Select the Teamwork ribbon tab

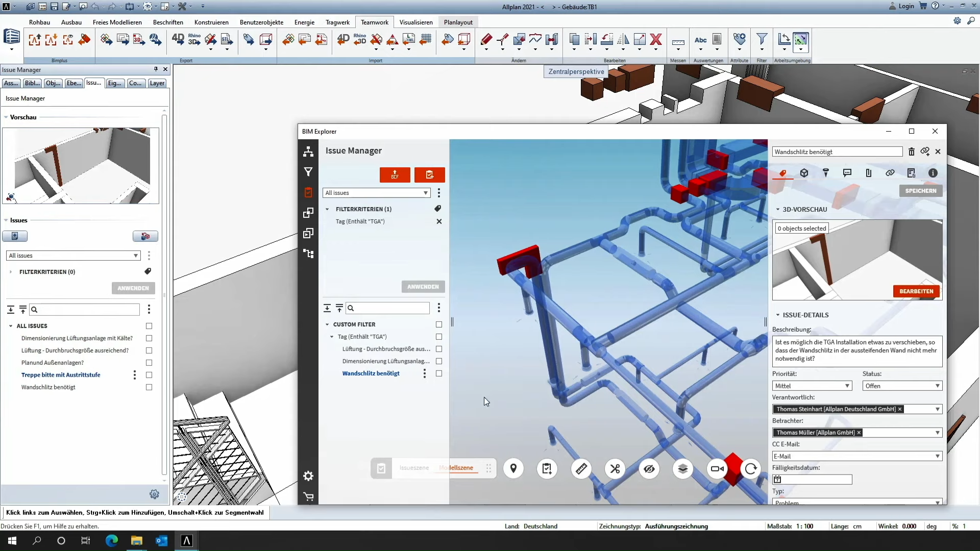coord(374,22)
